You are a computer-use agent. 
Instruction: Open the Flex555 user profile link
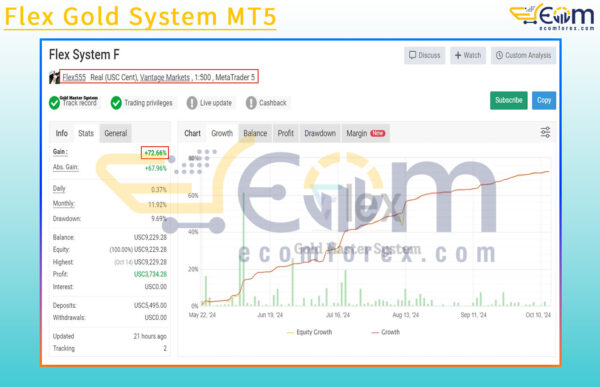74,77
